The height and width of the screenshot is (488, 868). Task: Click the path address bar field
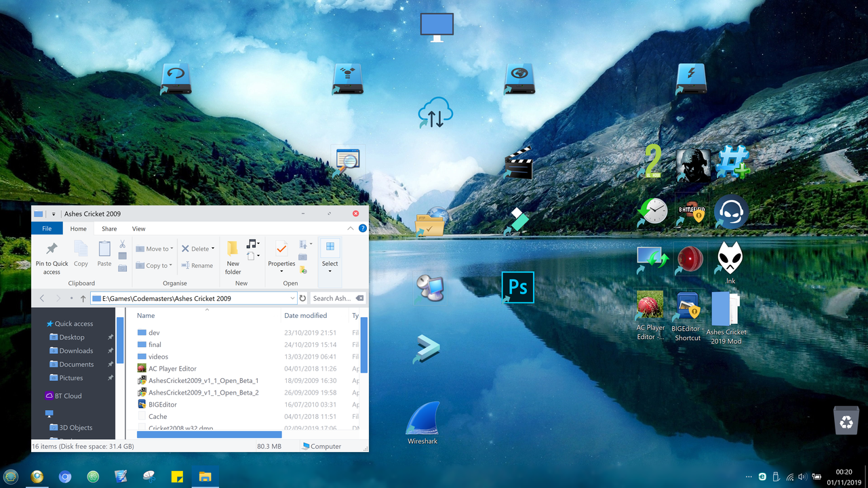(x=193, y=298)
